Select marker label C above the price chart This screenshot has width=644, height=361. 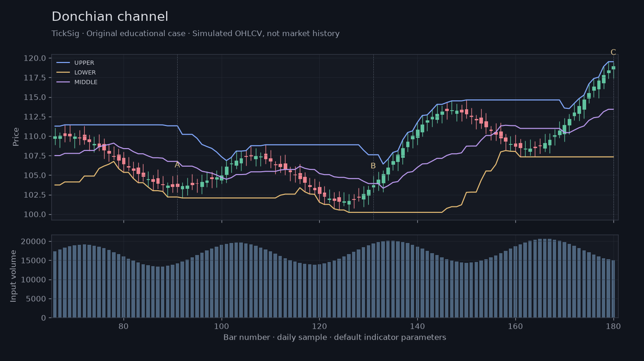point(613,52)
